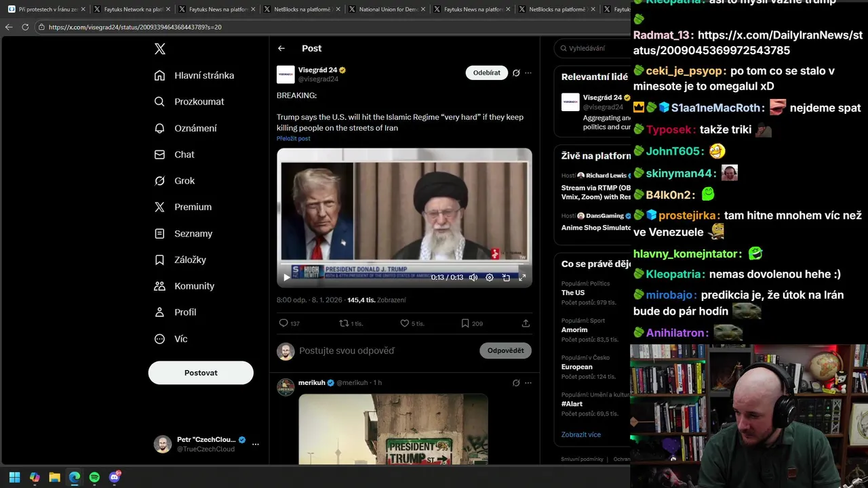
Task: Go back with the Post arrow
Action: point(281,48)
